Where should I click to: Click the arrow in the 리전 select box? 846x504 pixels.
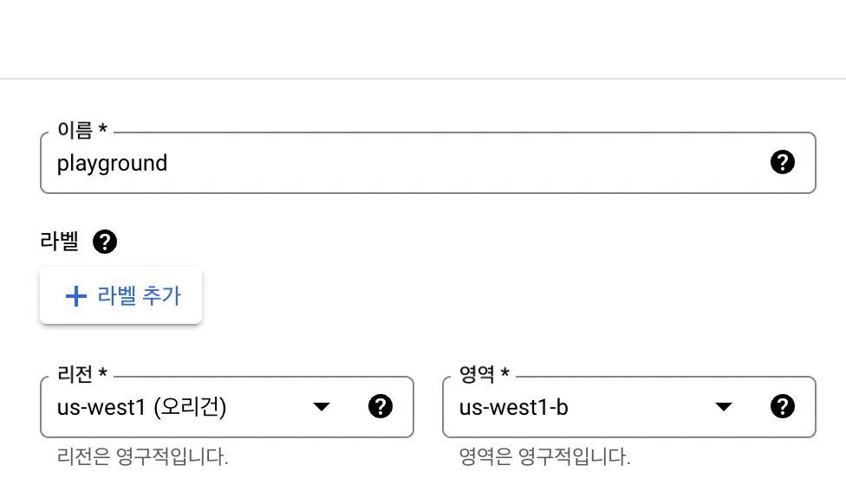(322, 407)
